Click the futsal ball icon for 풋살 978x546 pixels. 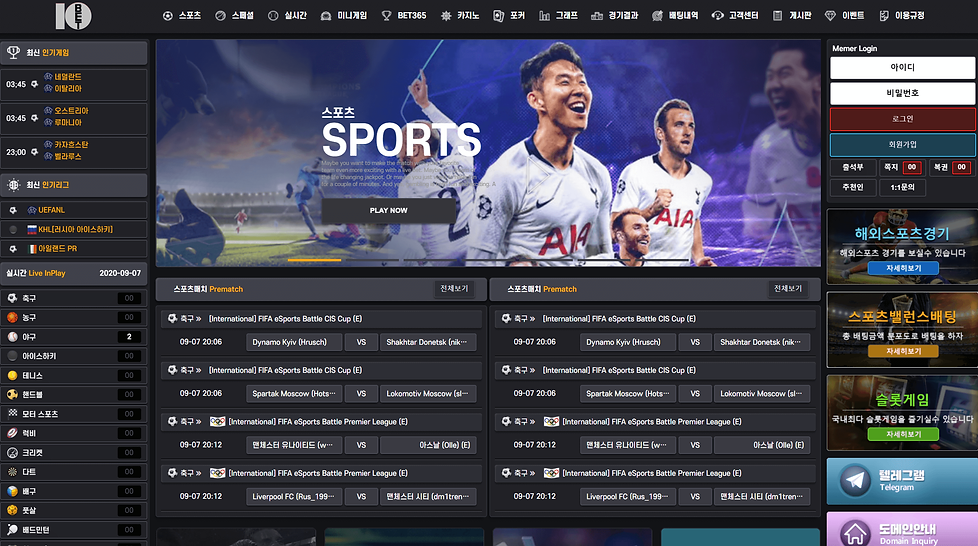pyautogui.click(x=12, y=510)
